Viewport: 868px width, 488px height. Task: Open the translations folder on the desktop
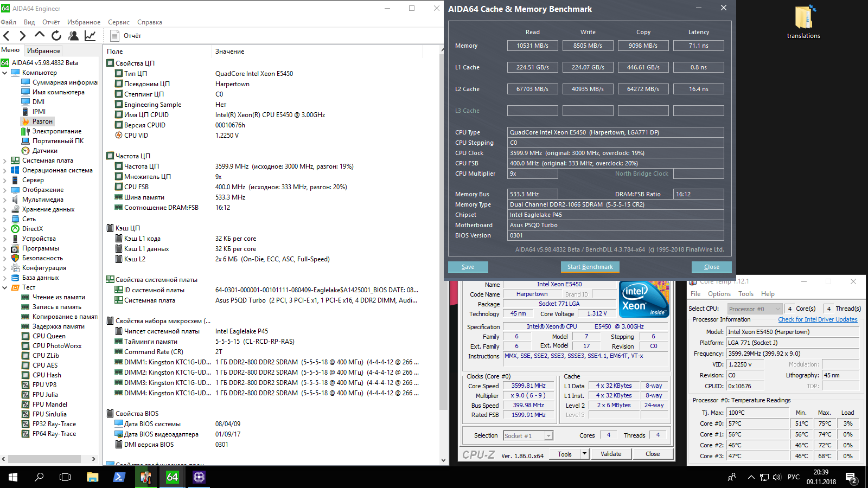[x=803, y=22]
